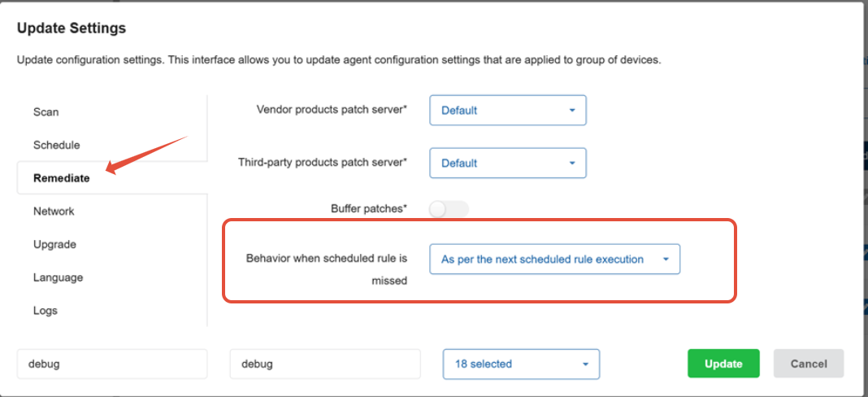Click the caret arrow on Third-party Default dropdown
Screen dimensions: 868x397
[x=572, y=163]
